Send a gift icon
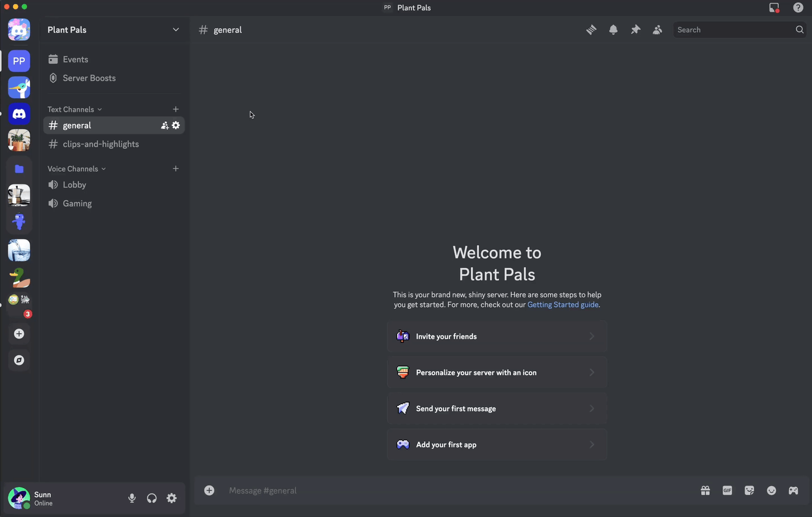This screenshot has width=812, height=517. [x=705, y=491]
